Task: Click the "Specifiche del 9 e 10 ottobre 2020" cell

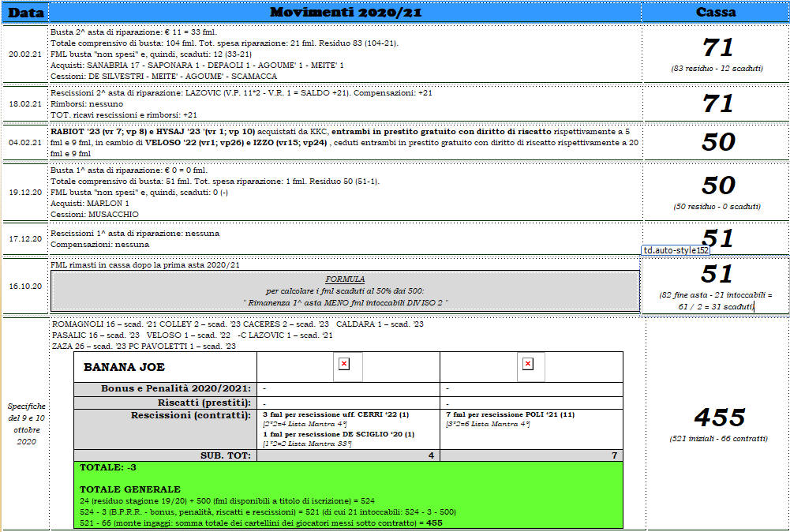Action: (x=26, y=424)
